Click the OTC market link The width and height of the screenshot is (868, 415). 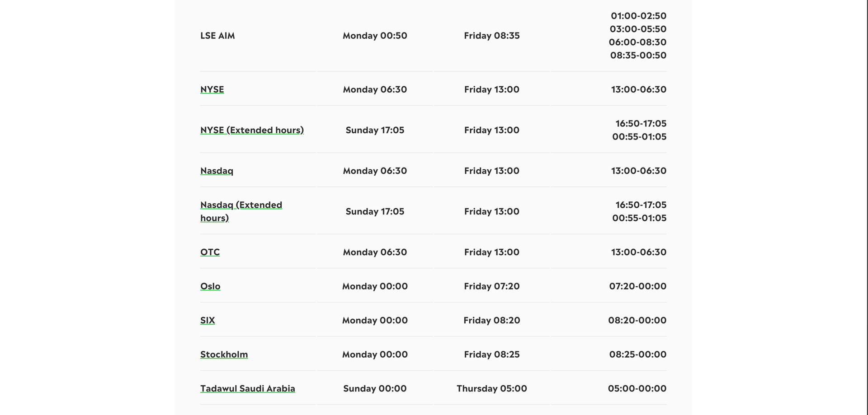click(210, 252)
